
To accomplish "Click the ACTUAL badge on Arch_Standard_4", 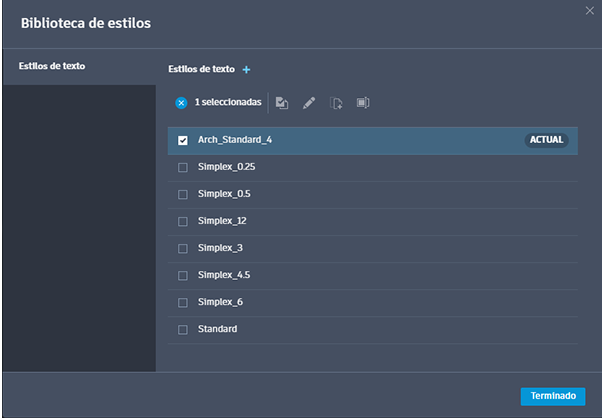I will (546, 140).
